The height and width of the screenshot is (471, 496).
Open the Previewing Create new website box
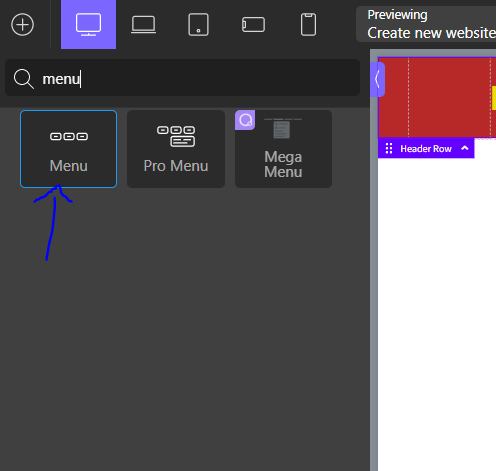426,24
